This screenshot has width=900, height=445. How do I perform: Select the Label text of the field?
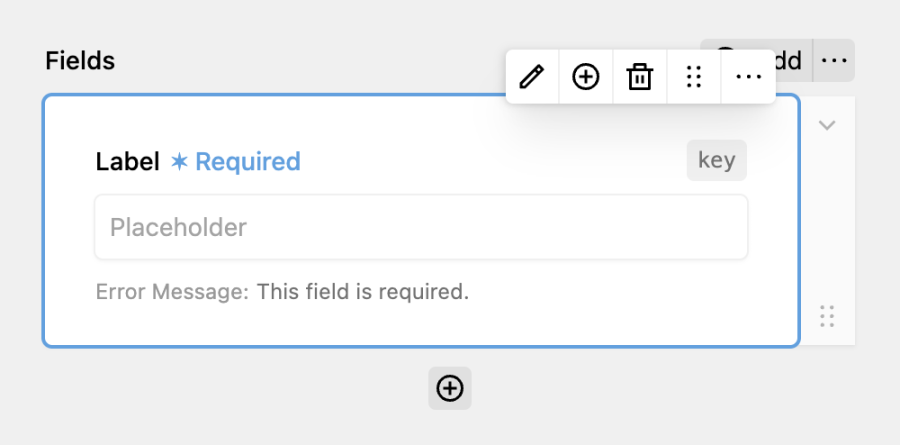127,161
